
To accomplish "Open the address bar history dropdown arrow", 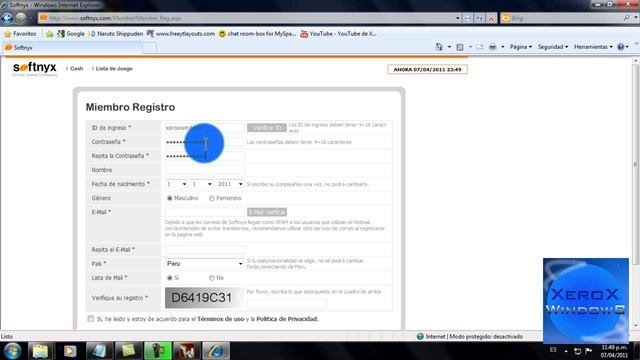I will pyautogui.click(x=458, y=18).
